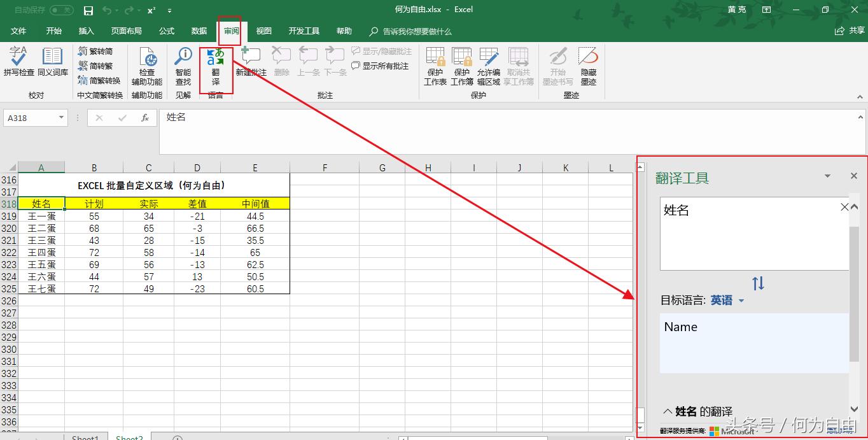Select the yellow highlighted 姓名 header cell
The height and width of the screenshot is (440, 868).
tap(41, 203)
